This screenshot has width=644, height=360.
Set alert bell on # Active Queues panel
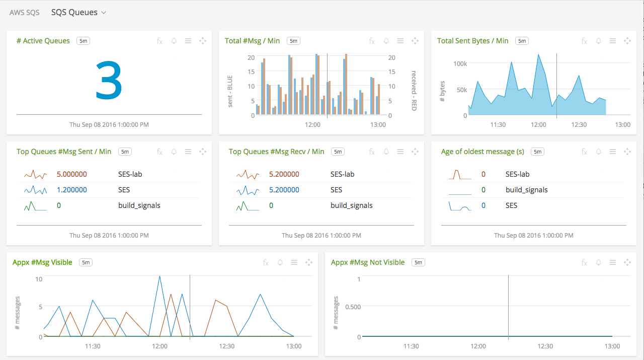click(x=174, y=41)
